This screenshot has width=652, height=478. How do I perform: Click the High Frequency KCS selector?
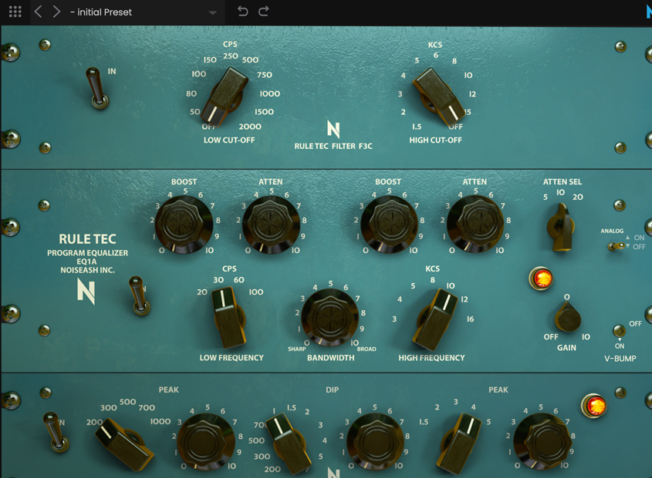436,319
